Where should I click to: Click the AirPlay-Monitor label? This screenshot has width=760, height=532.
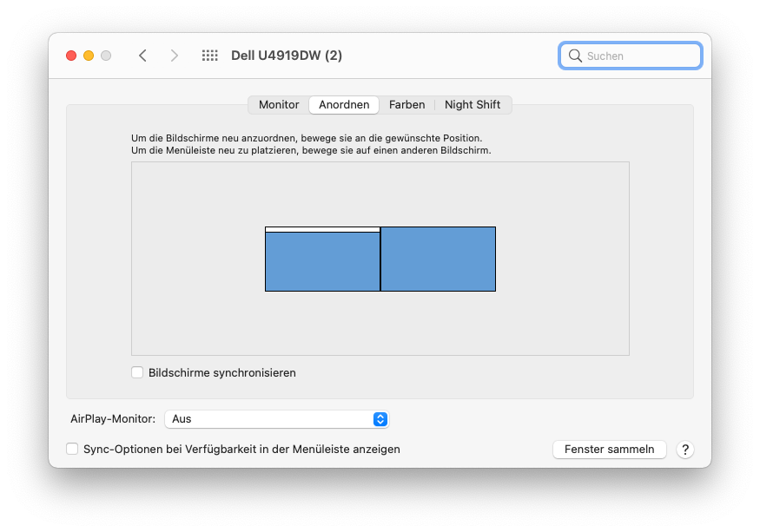(113, 419)
